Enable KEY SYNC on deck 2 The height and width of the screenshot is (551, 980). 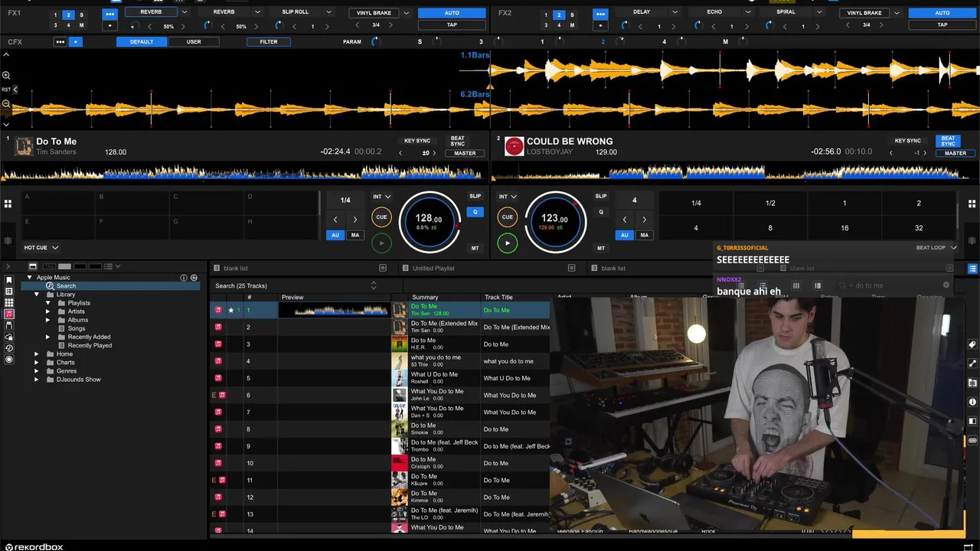click(907, 141)
